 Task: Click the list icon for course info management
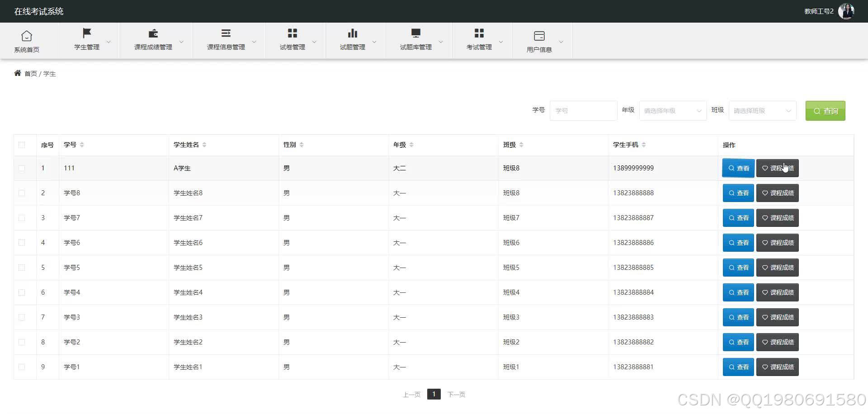tap(226, 33)
